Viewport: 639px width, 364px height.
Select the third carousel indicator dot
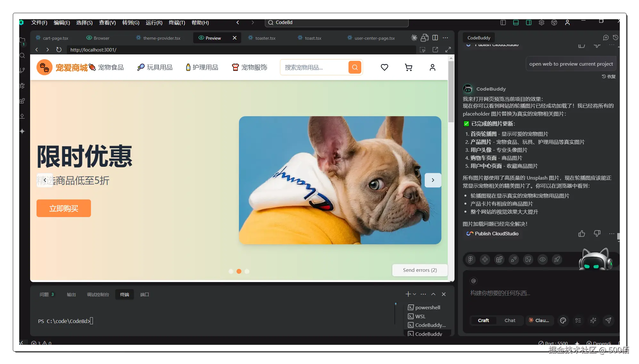(x=247, y=271)
